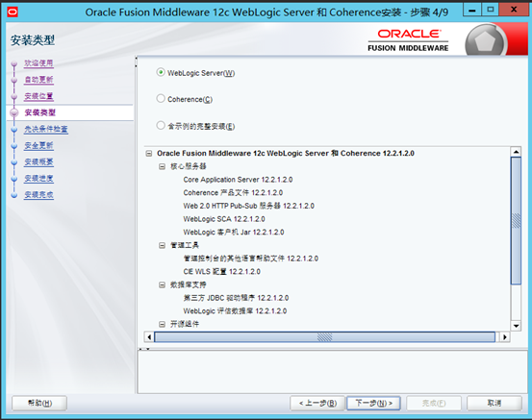Select CIE WLS 配置 12.2.1.2.0 row
532x420 pixels.
[221, 272]
